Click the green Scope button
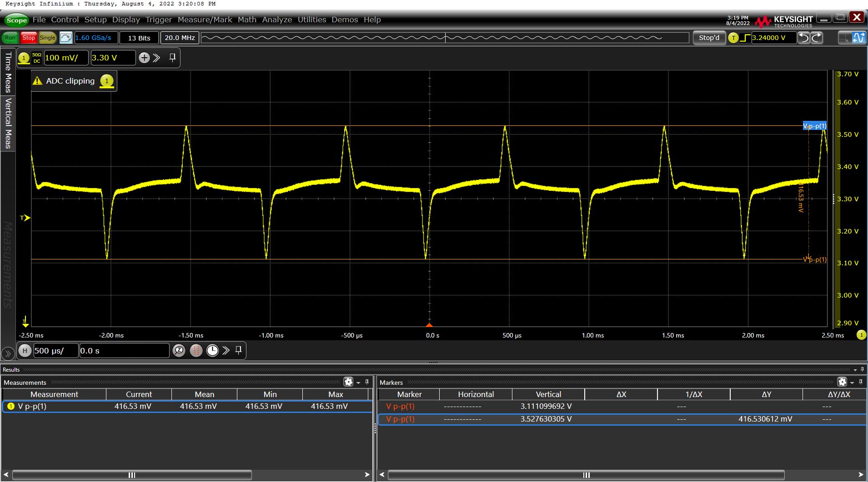The height and width of the screenshot is (482, 868). point(16,20)
